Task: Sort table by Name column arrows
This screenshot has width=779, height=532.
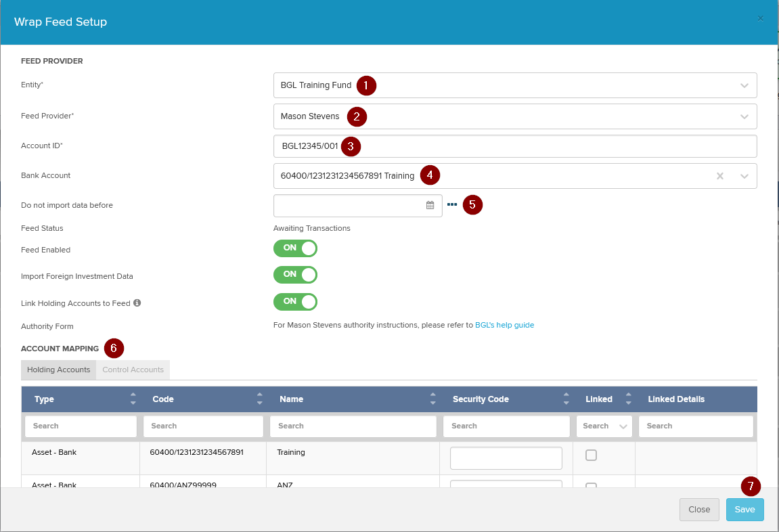Action: click(432, 399)
